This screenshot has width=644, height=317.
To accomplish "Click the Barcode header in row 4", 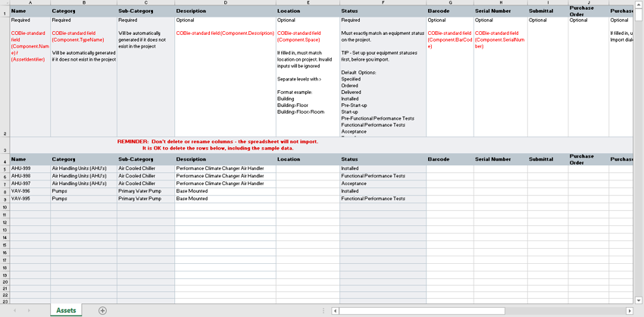I will [x=450, y=159].
